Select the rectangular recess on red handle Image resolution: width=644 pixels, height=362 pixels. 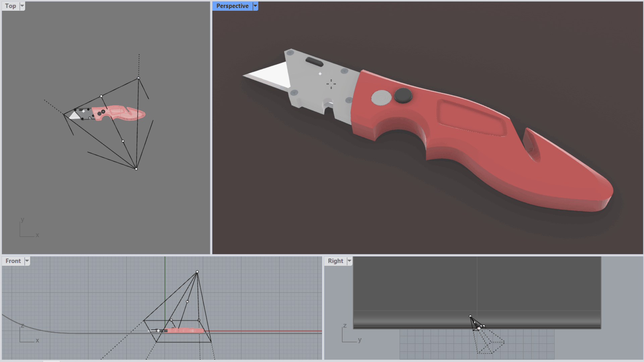(x=471, y=118)
